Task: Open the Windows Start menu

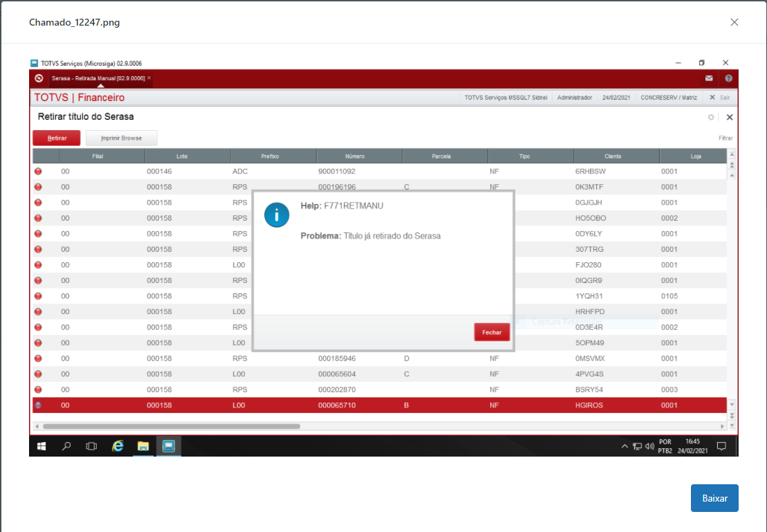Action: [41, 446]
